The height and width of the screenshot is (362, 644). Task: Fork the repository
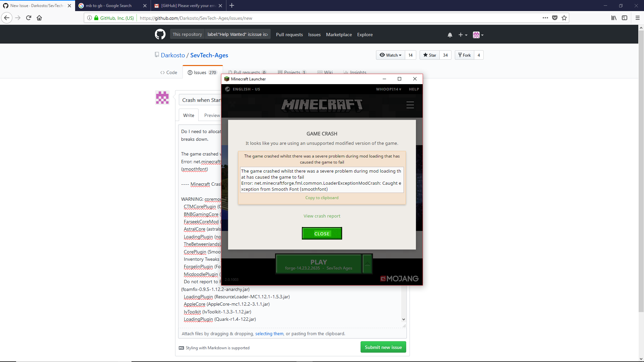tap(465, 55)
